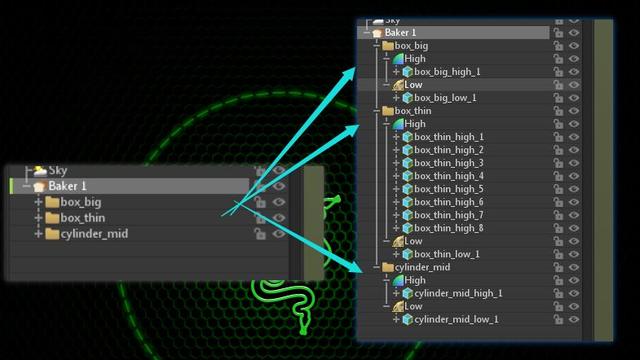Hide cylinder_mid group in left panel

click(x=279, y=234)
